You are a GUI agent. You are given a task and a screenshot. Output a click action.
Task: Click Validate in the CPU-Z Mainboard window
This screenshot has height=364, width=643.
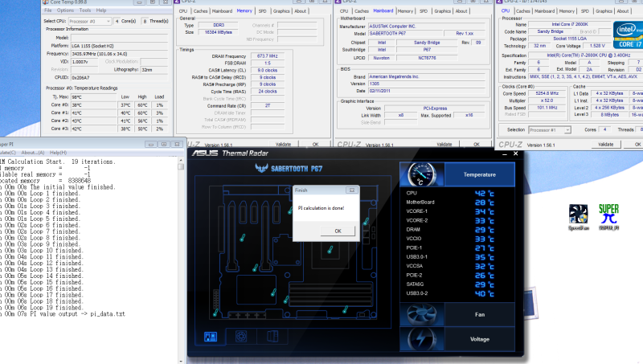tap(444, 145)
